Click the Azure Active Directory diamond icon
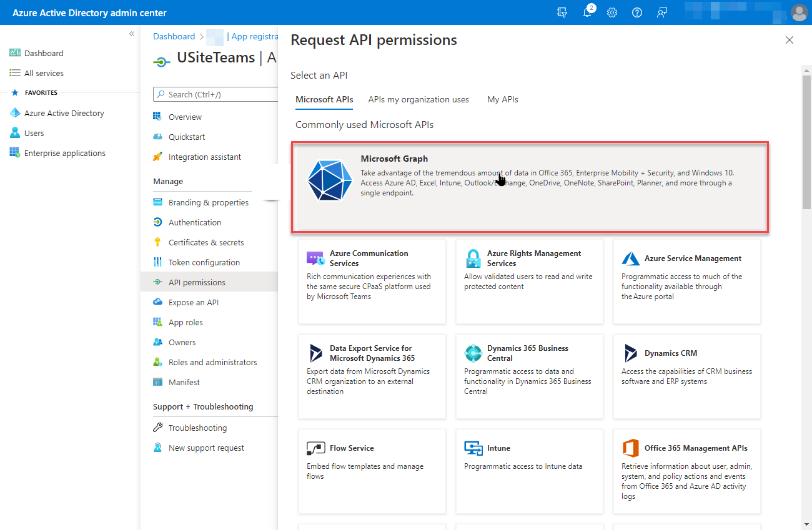This screenshot has height=530, width=812. (15, 113)
